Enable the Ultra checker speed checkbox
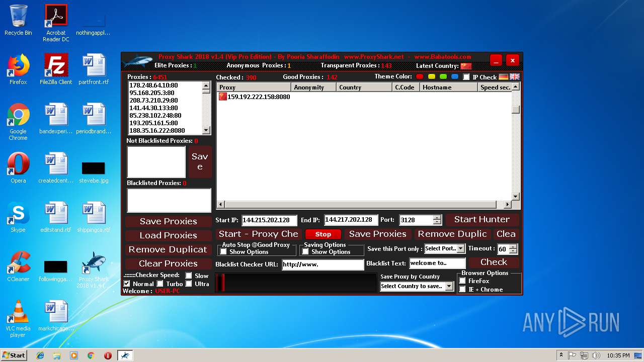644x362 pixels. pyautogui.click(x=189, y=284)
